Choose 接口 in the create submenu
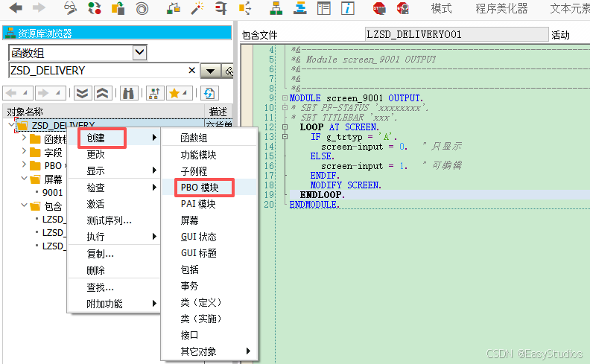The image size is (590, 364). (209, 335)
